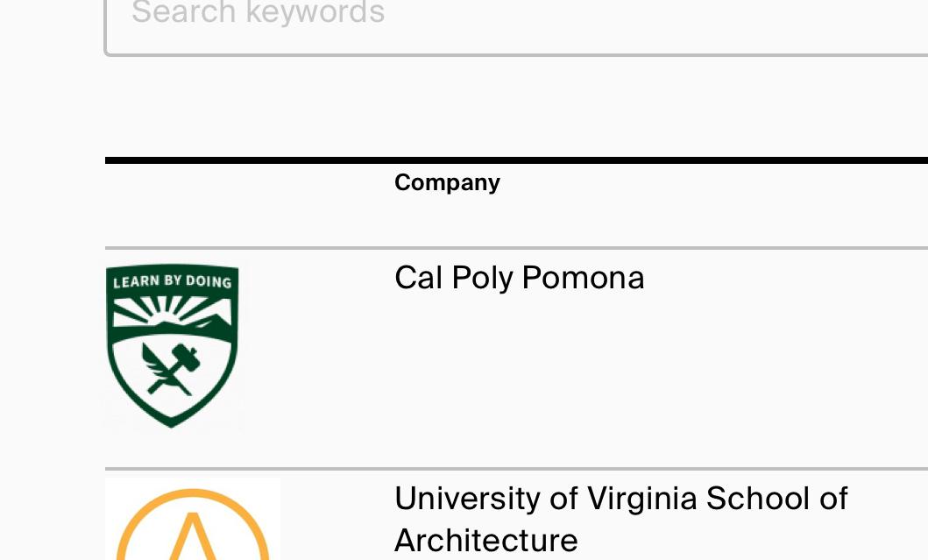Click the hammer and quill emblem

click(172, 369)
